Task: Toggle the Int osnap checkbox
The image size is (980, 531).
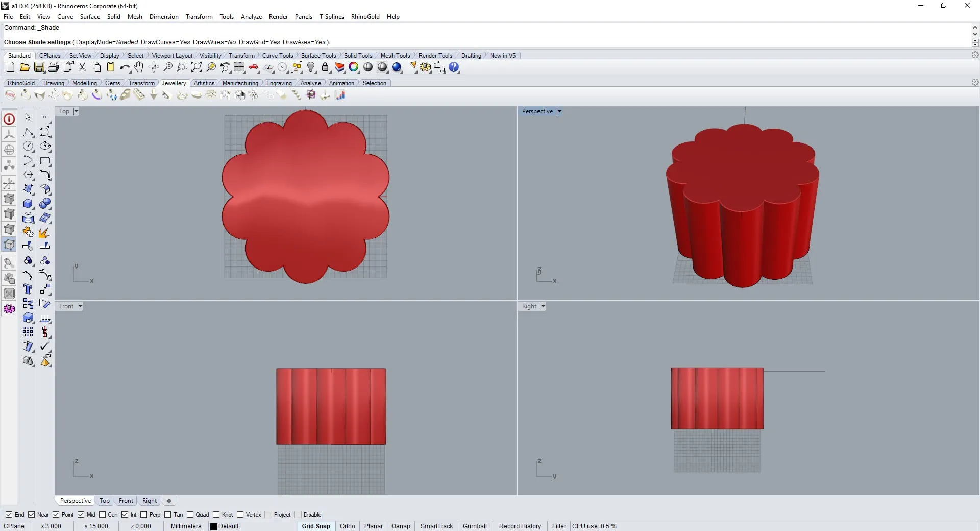Action: point(125,515)
